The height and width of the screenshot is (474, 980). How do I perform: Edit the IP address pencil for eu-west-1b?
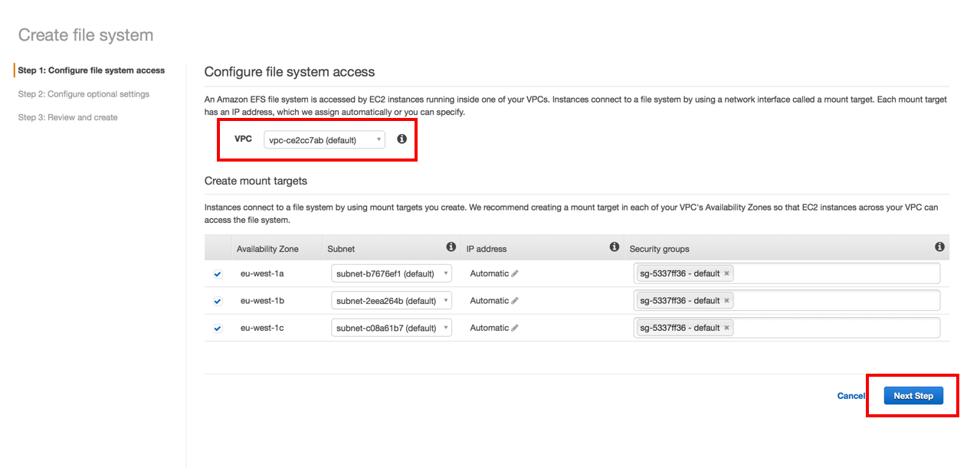coord(515,301)
